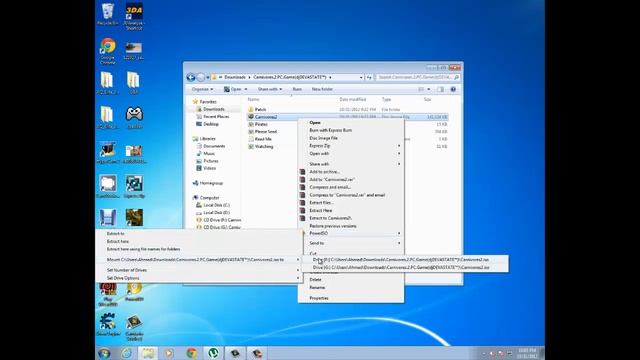Toggle the Explorer preview pane icon
The height and width of the screenshot is (360, 640).
click(x=440, y=89)
